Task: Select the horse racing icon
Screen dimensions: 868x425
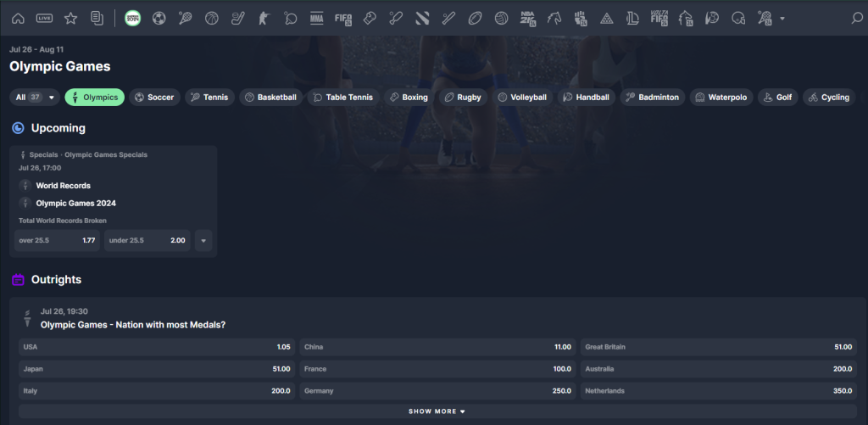Action: coord(554,19)
